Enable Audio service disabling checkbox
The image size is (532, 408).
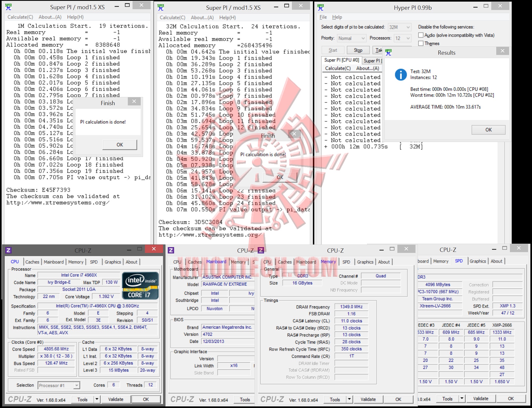(421, 35)
